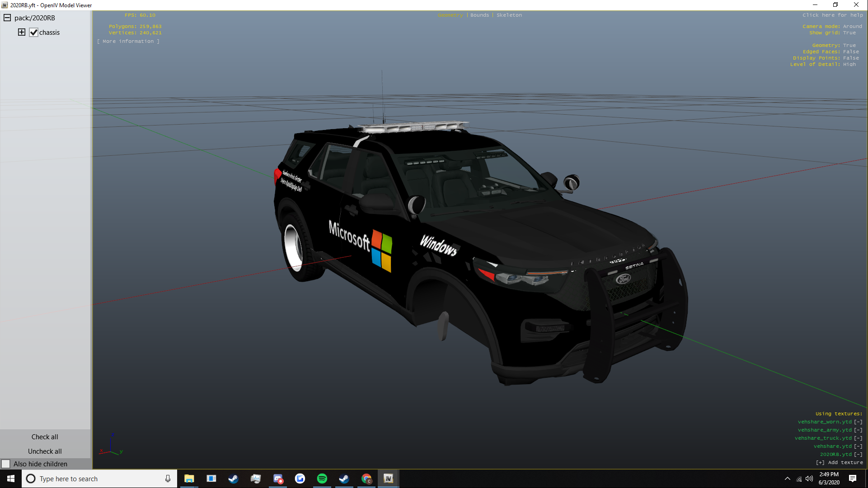The image size is (868, 488).
Task: Remove the vehshare_army.ytd texture with [-]
Action: 858,430
